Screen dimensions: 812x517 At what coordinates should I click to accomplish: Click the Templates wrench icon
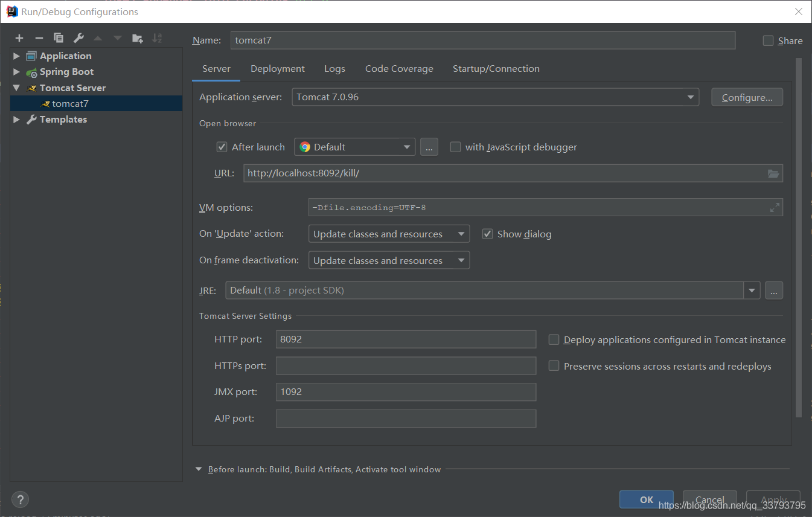[31, 120]
